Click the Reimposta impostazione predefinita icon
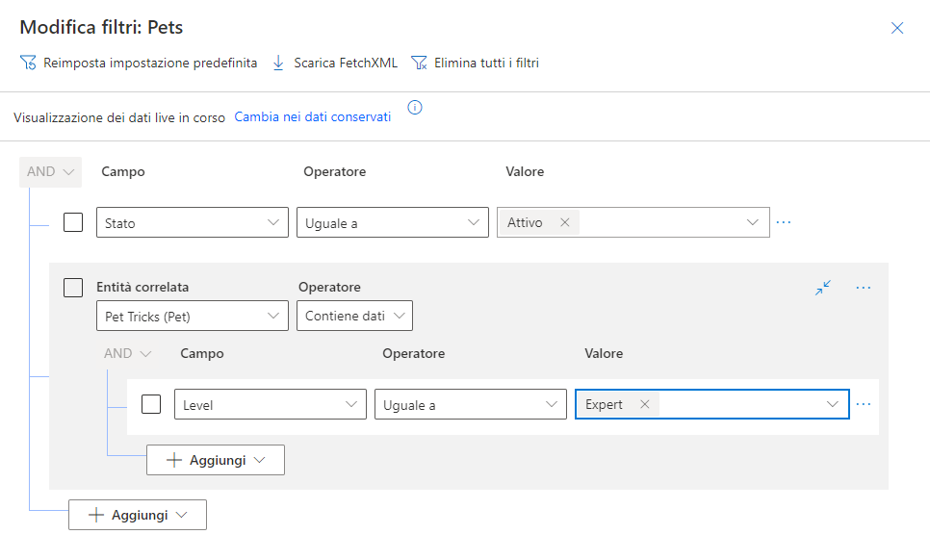 (x=28, y=61)
